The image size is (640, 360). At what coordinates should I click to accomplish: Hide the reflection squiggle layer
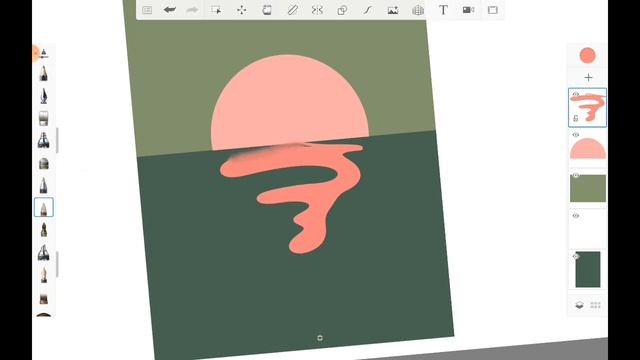pos(576,94)
